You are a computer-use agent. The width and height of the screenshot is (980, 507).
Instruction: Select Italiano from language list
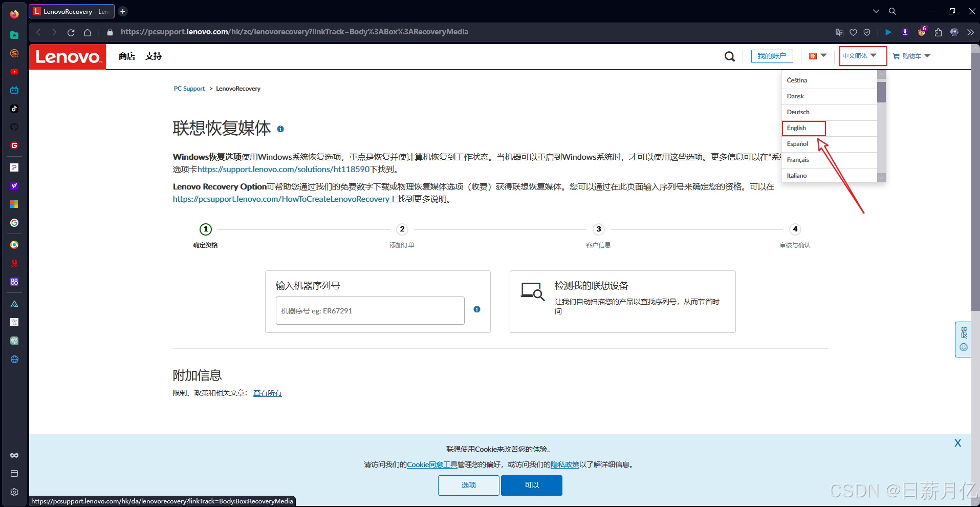829,175
